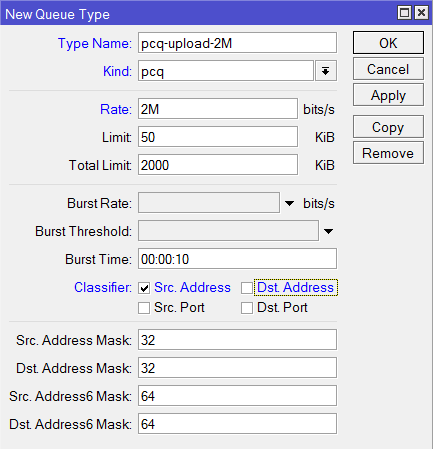Enable the Dst. Address classifier checkbox
Image resolution: width=433 pixels, height=449 pixels.
[x=247, y=288]
